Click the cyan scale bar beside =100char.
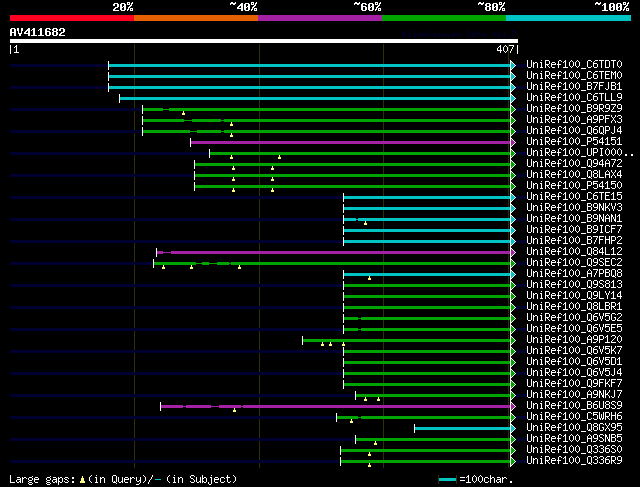 tap(447, 480)
